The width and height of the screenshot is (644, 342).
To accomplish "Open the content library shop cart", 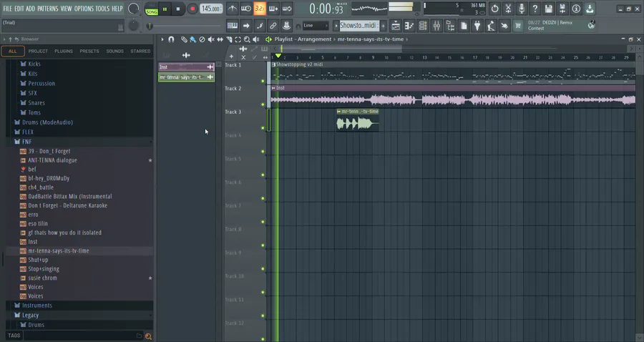I will 518,26.
